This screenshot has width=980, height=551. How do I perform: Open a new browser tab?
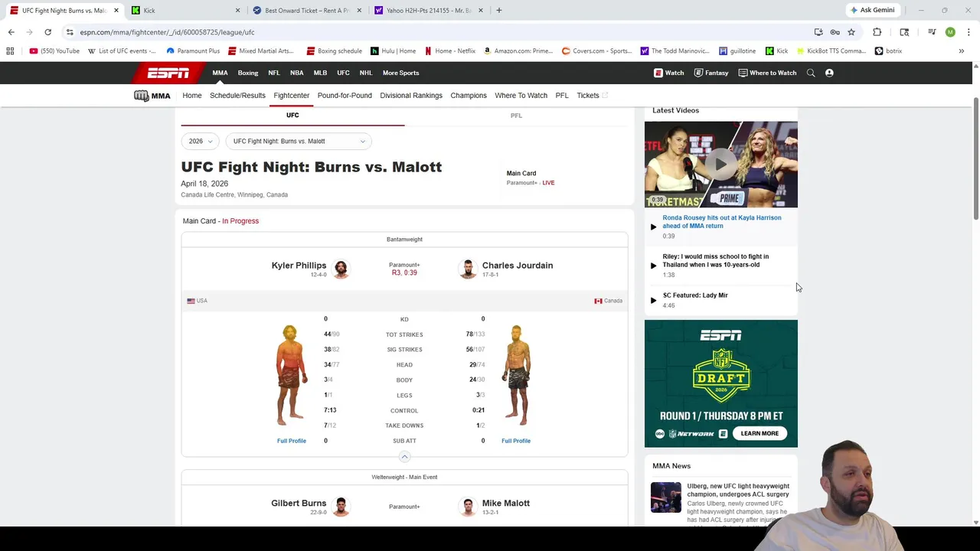[x=498, y=10]
